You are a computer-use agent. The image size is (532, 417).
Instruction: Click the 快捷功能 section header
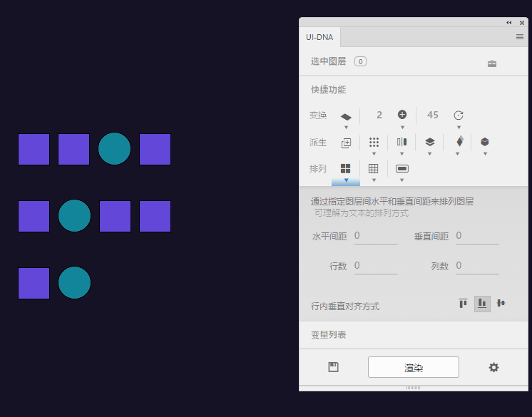[x=329, y=90]
